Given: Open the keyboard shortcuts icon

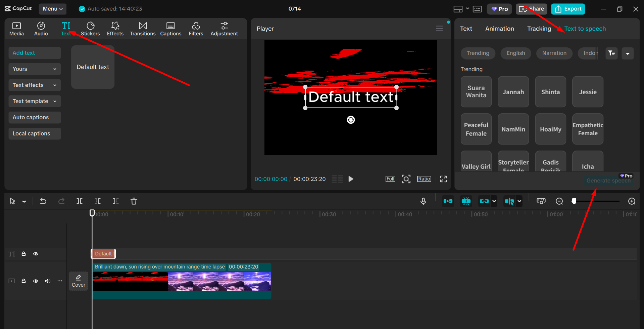Looking at the screenshot, I should (x=477, y=9).
